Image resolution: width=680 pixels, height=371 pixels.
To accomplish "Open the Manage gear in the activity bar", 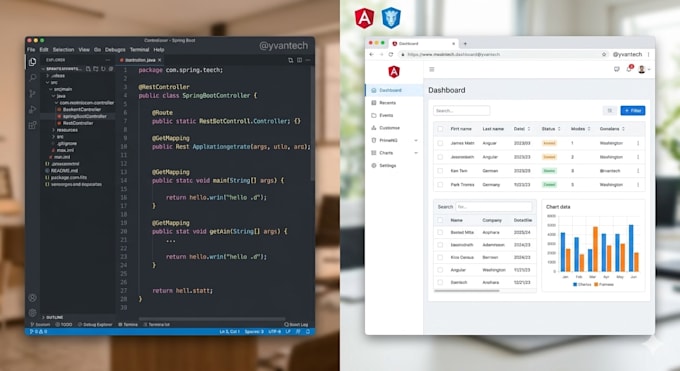I will click(x=32, y=312).
